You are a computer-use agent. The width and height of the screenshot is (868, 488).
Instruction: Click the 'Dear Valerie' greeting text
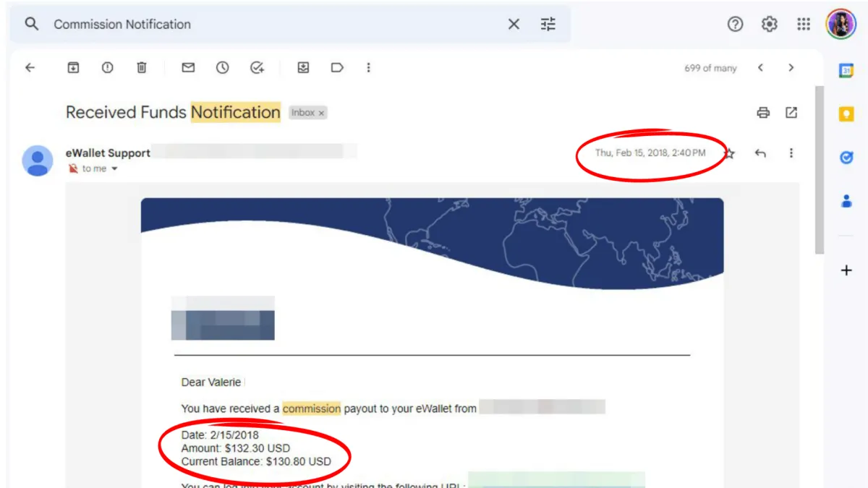(211, 382)
